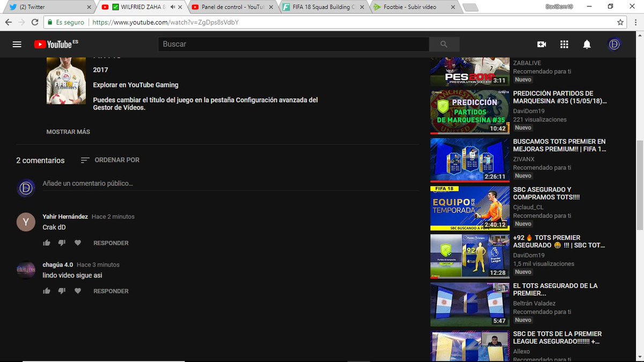644x362 pixels.
Task: Click the Hace 2 minutos timestamp
Action: pyautogui.click(x=113, y=217)
